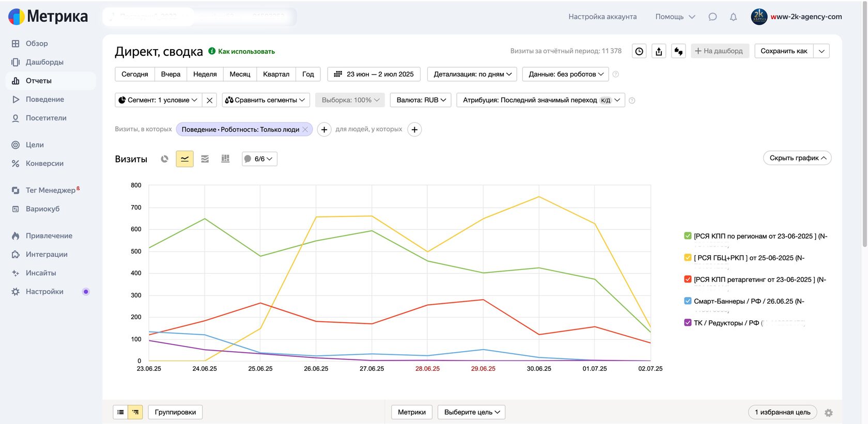Open the 'Валюта: RUB' dropdown
Viewport: 868px width, 424px height.
pos(421,100)
